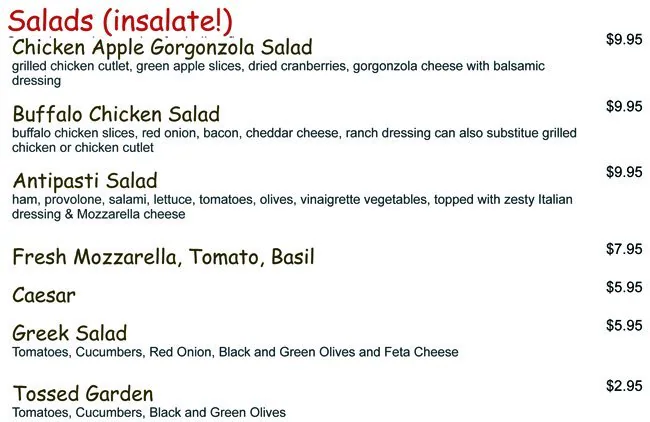The height and width of the screenshot is (422, 650).
Task: Click the $2.95 Tossed Garden price
Action: tap(623, 386)
